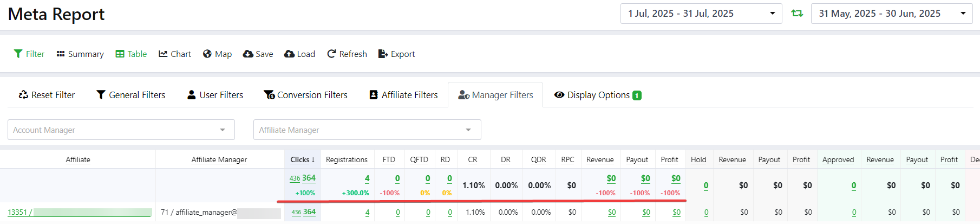This screenshot has height=224, width=980.
Task: Click the green swap date ranges icon
Action: click(x=796, y=14)
